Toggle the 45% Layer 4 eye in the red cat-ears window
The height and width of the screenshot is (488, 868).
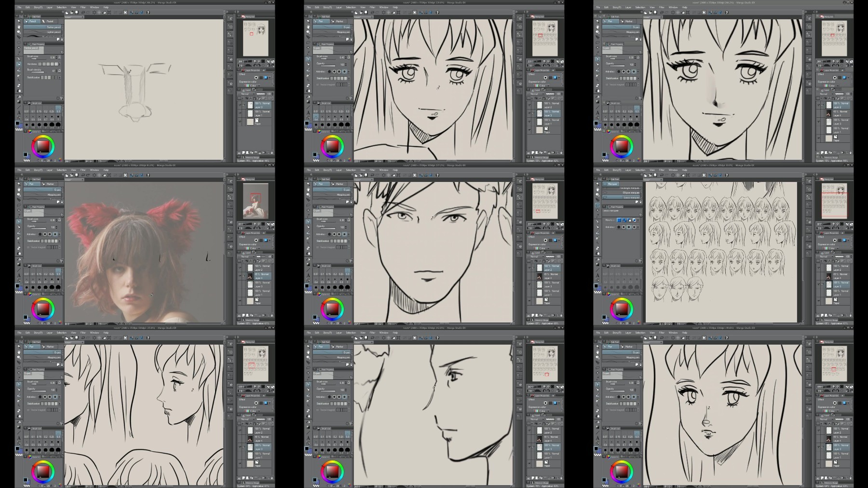pos(240,276)
